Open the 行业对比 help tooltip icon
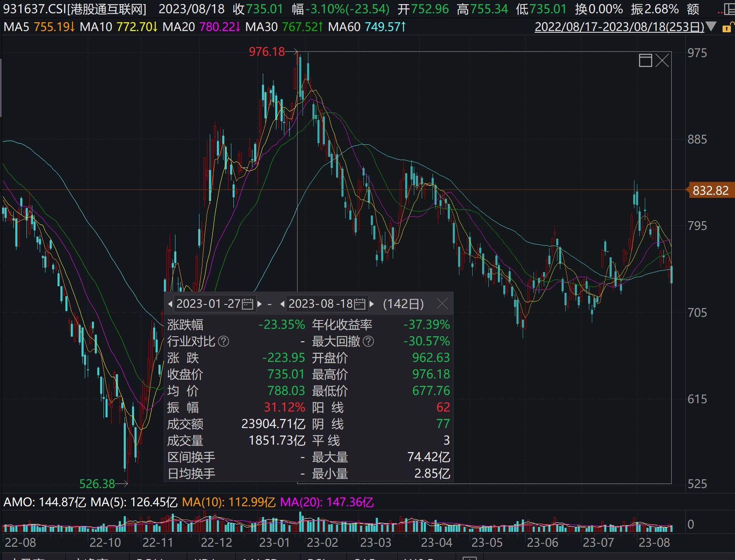735x560 pixels. coord(223,342)
